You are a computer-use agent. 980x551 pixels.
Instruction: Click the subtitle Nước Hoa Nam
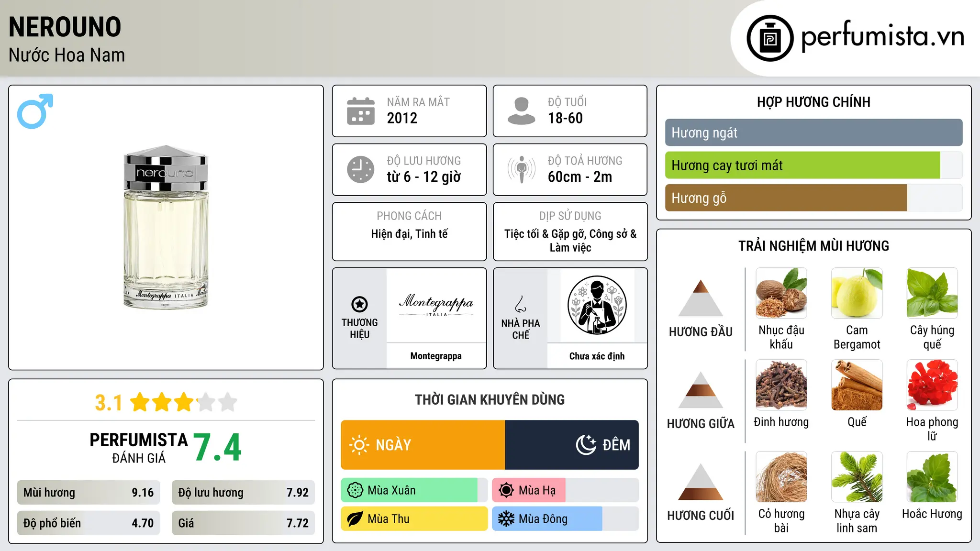(x=67, y=55)
